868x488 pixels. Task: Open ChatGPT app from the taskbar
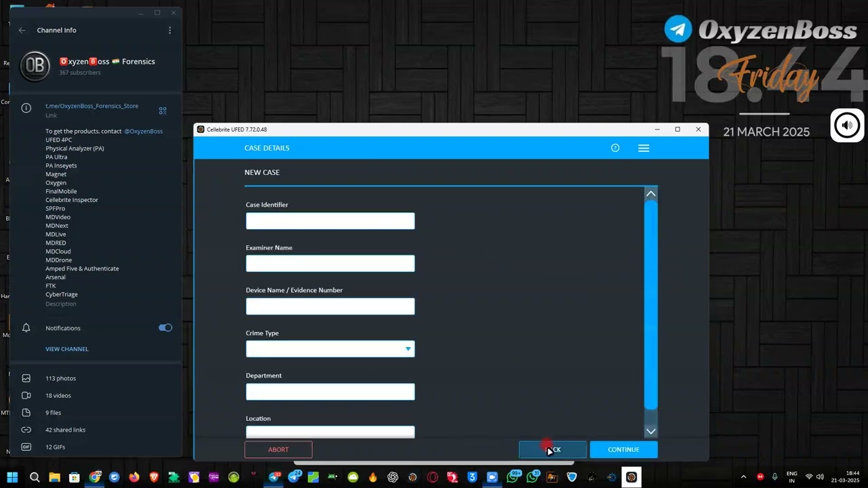click(x=393, y=477)
